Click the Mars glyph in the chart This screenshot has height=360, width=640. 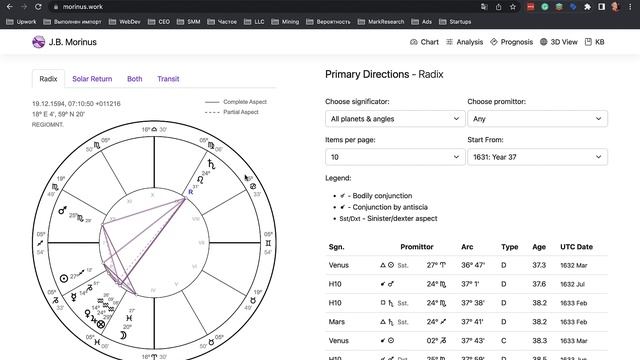pyautogui.click(x=62, y=210)
